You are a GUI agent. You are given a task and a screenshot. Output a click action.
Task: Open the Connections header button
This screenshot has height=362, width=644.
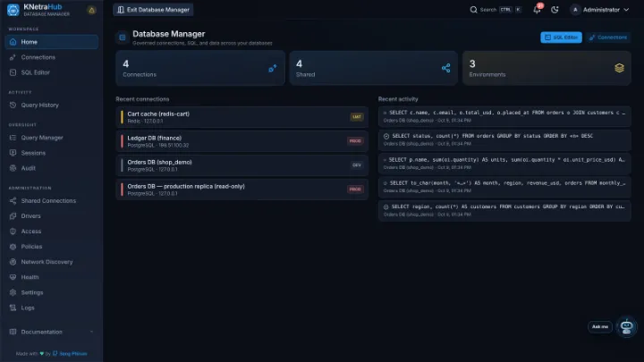point(608,38)
